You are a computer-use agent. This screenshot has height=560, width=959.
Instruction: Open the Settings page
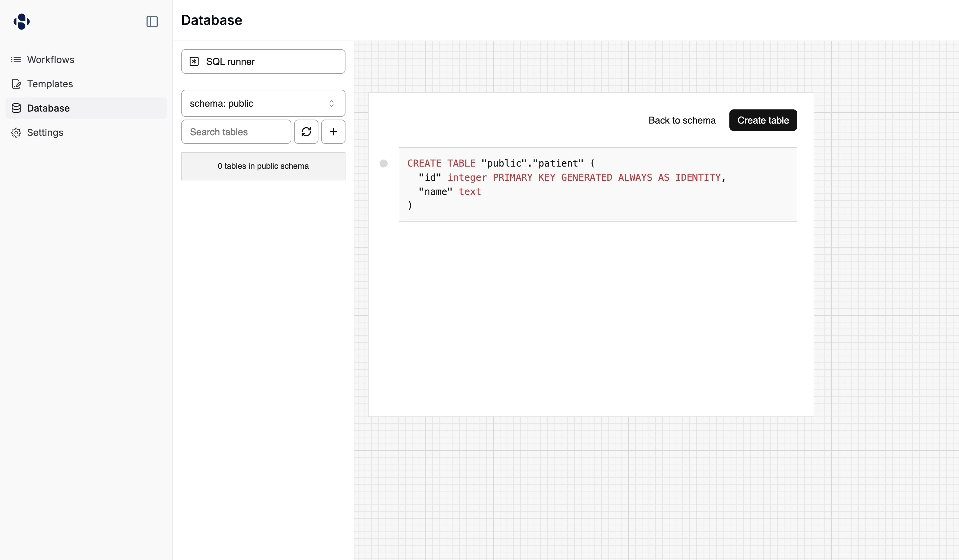click(x=45, y=133)
